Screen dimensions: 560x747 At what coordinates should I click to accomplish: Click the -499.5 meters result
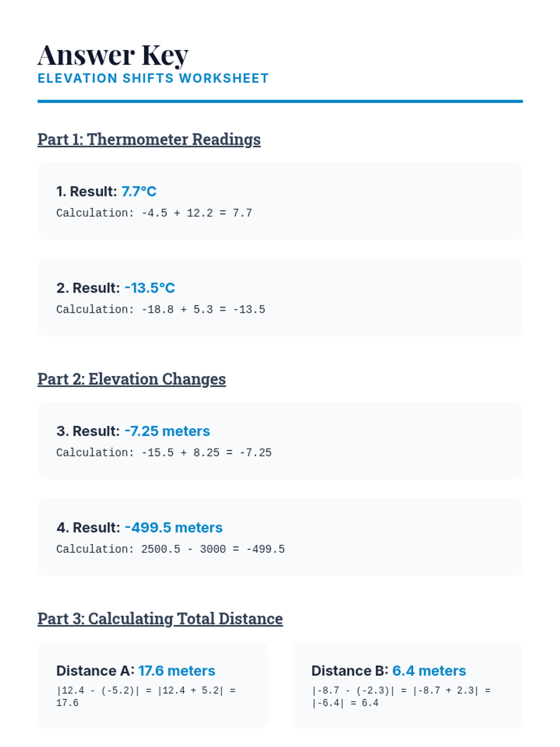pos(174,528)
